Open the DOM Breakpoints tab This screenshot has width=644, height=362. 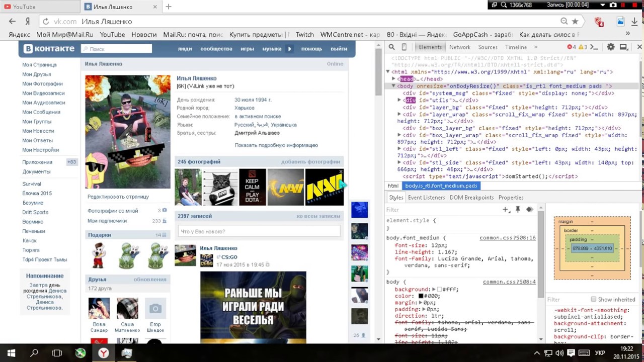click(471, 198)
